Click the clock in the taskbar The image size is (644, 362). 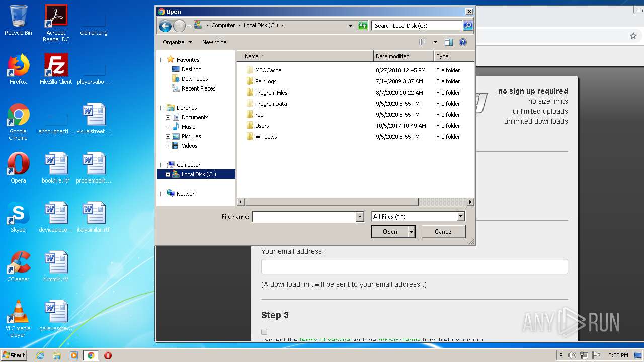tap(618, 355)
